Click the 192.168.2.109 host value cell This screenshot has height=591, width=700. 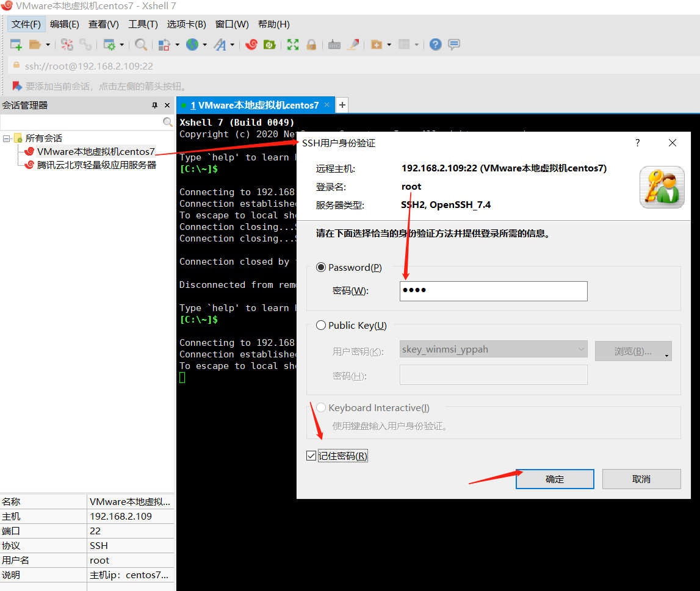point(131,516)
